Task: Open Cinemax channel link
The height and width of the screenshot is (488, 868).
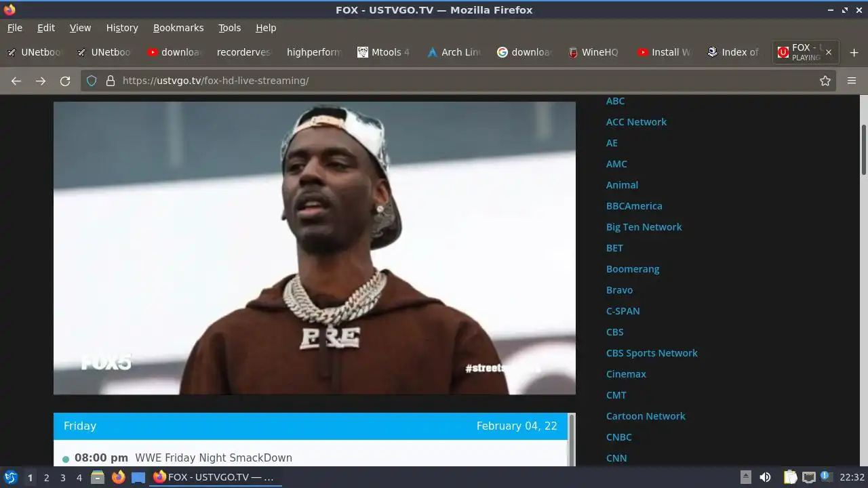Action: (x=626, y=374)
